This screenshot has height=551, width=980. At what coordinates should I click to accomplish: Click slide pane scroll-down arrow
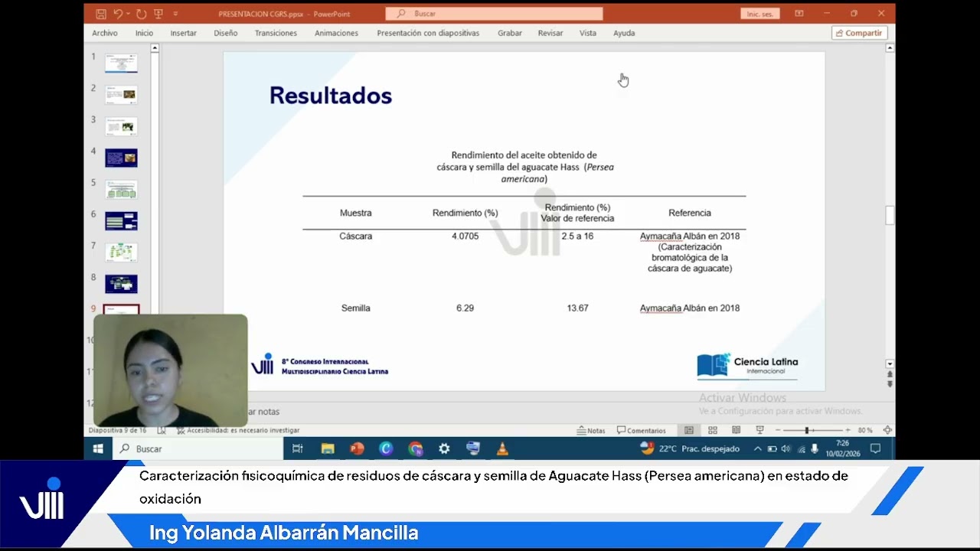[890, 364]
